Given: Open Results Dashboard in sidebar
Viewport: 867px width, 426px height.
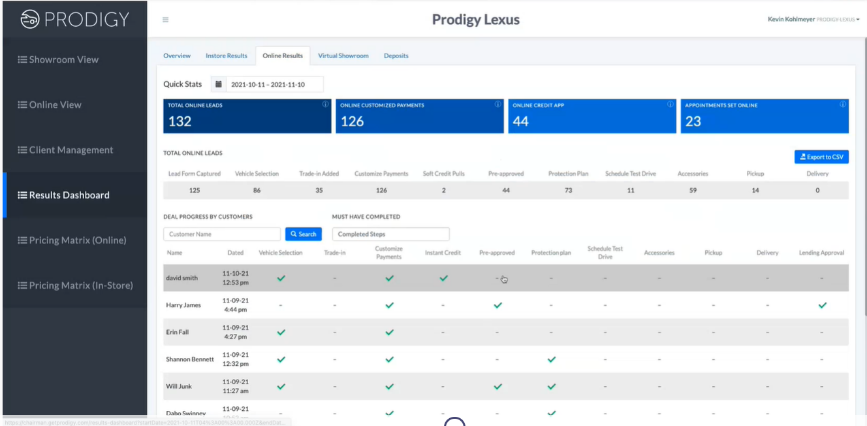Looking at the screenshot, I should point(75,195).
